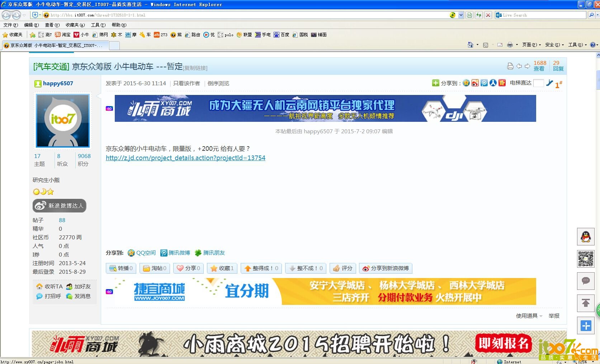Expand the Print button dropdown arrow
The image size is (600, 364).
[x=517, y=45]
